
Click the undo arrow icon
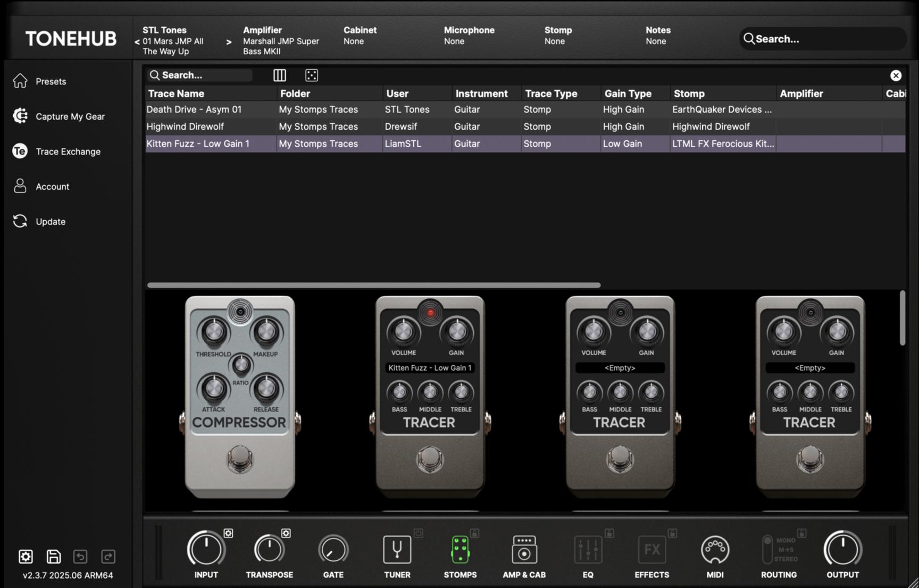(x=80, y=556)
